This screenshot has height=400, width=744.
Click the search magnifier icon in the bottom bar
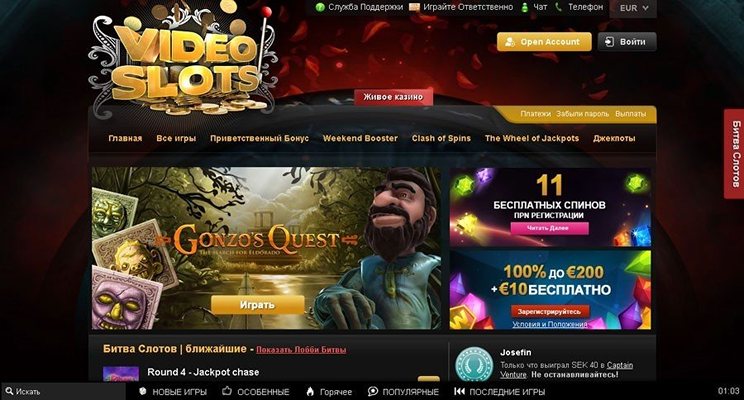pyautogui.click(x=9, y=391)
